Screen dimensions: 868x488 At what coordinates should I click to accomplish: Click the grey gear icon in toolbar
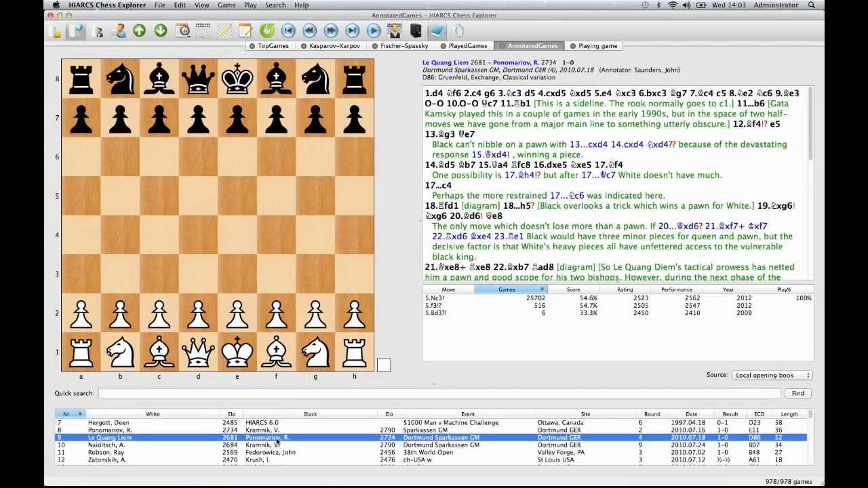click(x=458, y=30)
